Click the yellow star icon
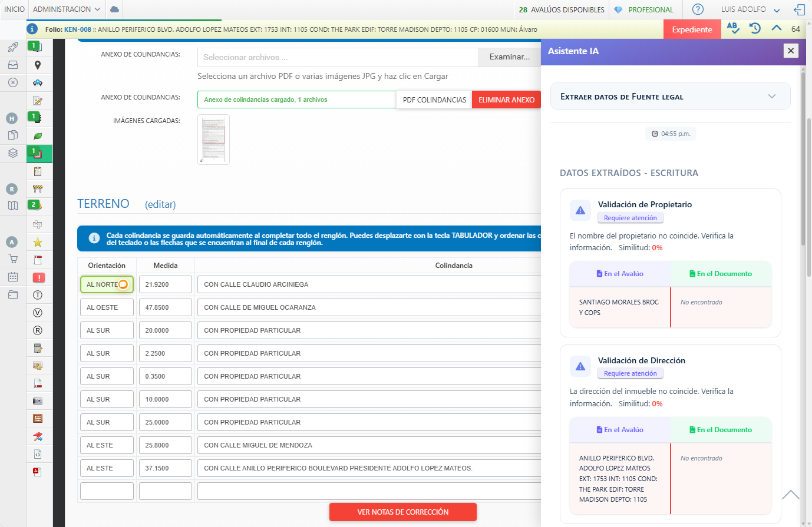 (38, 242)
